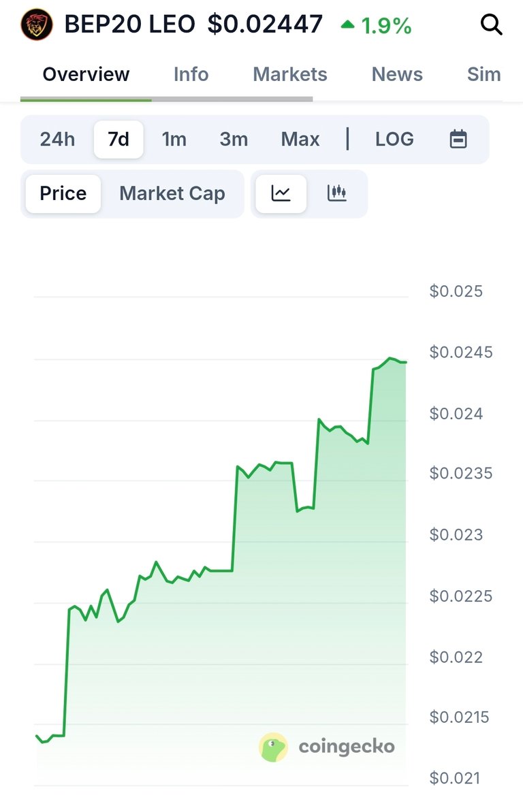Switch to line chart view icon

[x=281, y=194]
